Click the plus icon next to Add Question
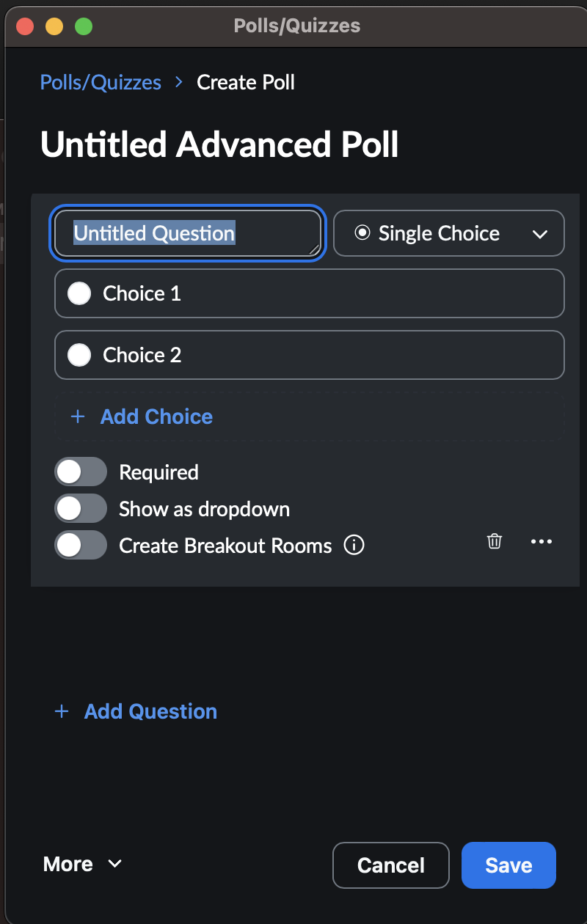Image resolution: width=587 pixels, height=924 pixels. click(x=61, y=711)
